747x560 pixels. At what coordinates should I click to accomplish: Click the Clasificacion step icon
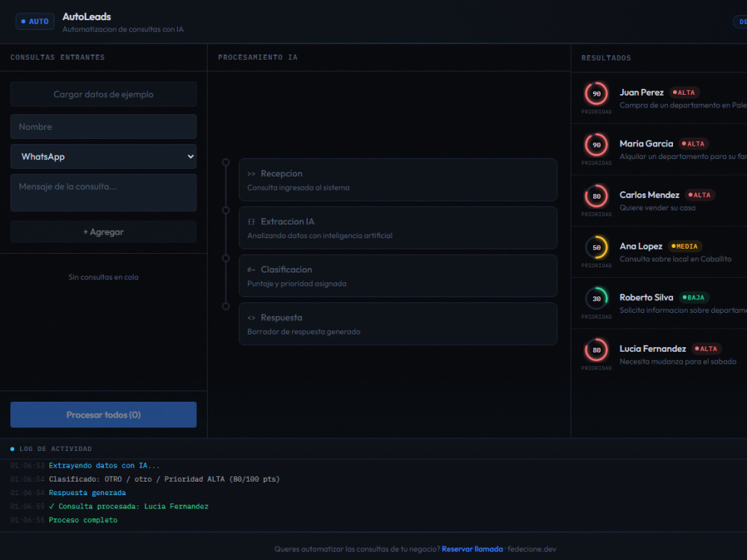point(252,270)
